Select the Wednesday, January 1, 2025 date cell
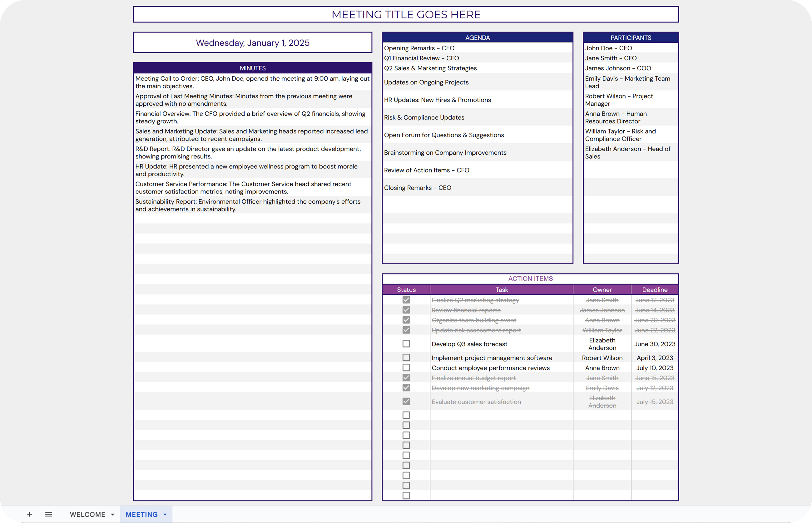 pyautogui.click(x=253, y=43)
